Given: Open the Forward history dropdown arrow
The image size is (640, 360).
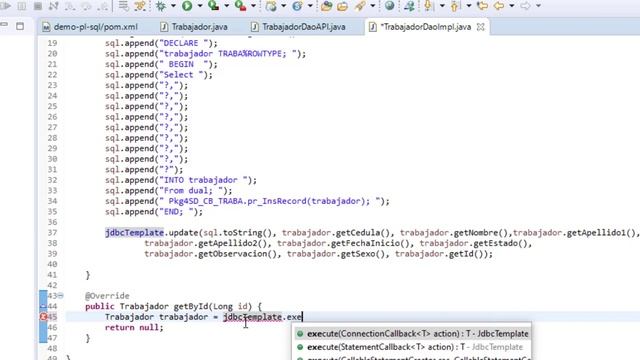Looking at the screenshot, I should tap(538, 6).
